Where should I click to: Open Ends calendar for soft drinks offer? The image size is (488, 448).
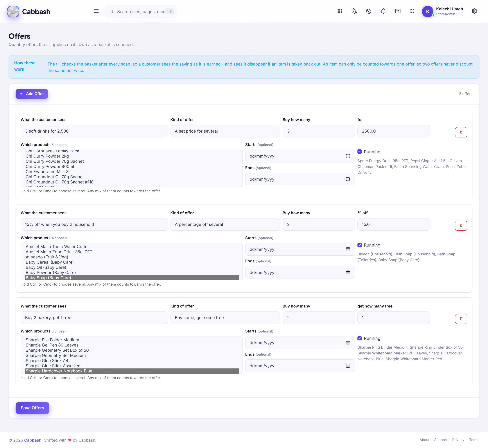(x=348, y=179)
